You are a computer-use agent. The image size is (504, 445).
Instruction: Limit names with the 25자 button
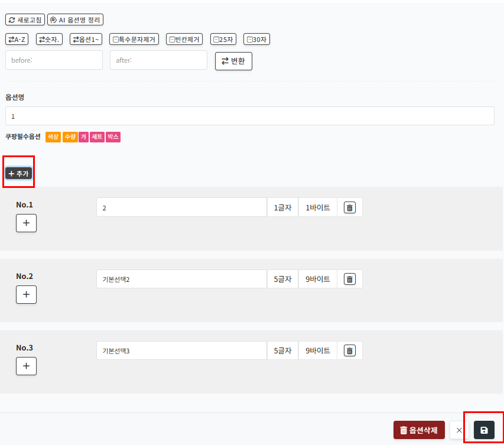(x=223, y=39)
